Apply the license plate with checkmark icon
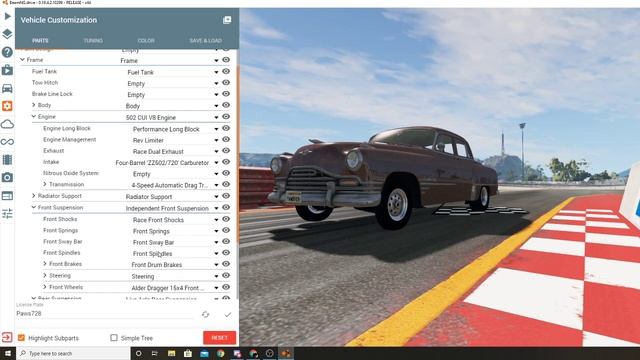 [227, 314]
